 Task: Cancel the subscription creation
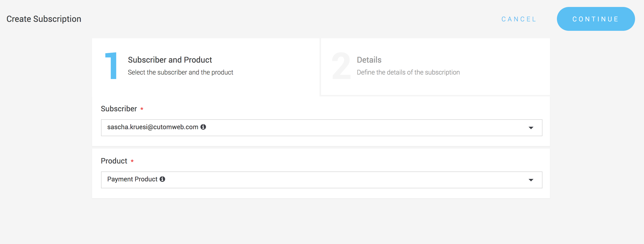(x=519, y=19)
